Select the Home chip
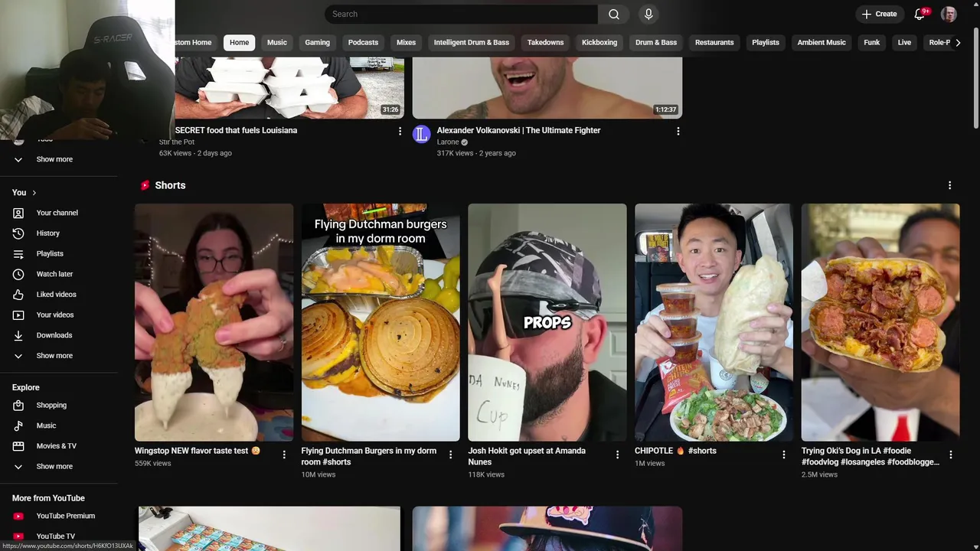Viewport: 980px width, 551px height. click(x=239, y=42)
